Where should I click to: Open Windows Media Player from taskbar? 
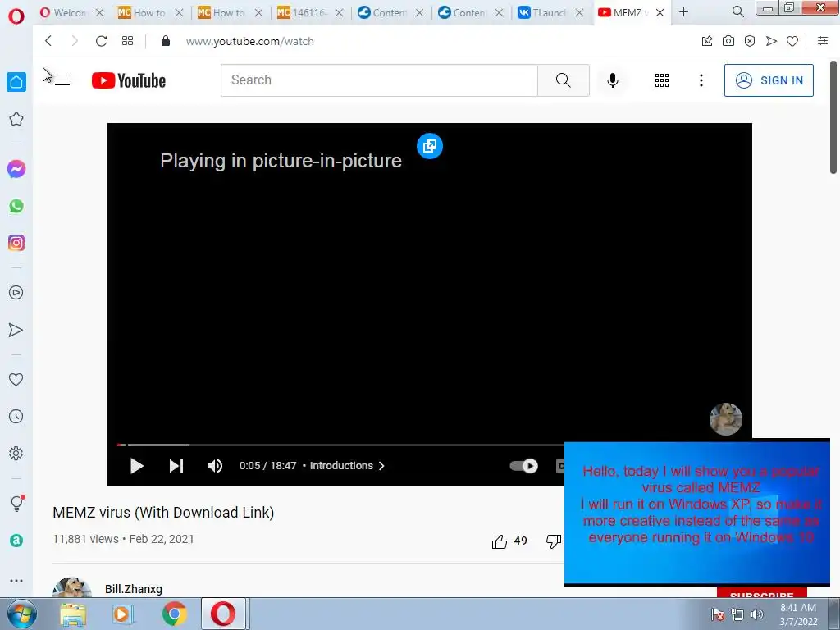123,614
